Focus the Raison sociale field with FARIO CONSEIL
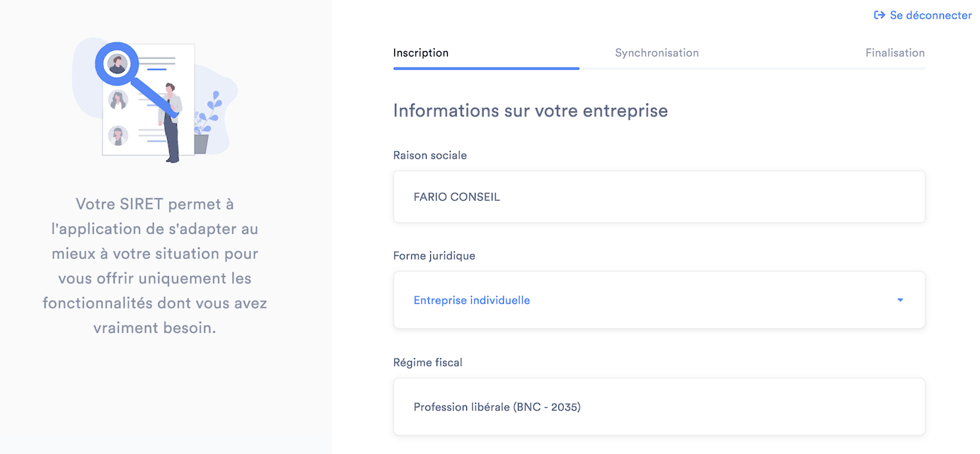The image size is (980, 454). 659,197
